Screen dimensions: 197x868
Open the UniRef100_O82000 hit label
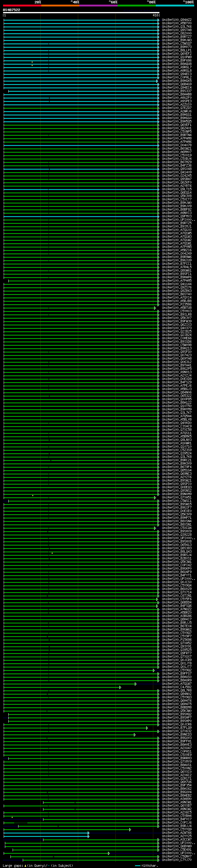(177, 33)
